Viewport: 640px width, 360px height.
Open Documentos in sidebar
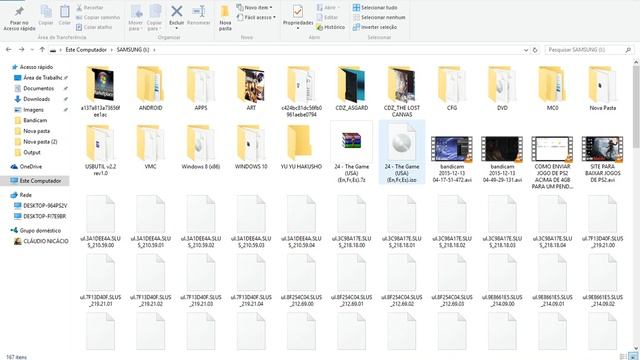pos(35,88)
